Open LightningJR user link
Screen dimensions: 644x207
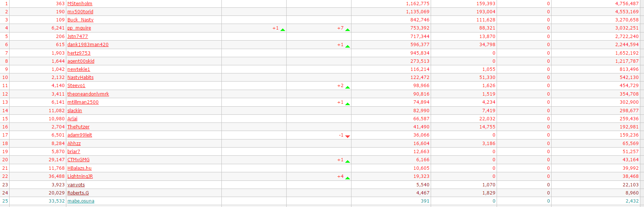[x=80, y=176]
